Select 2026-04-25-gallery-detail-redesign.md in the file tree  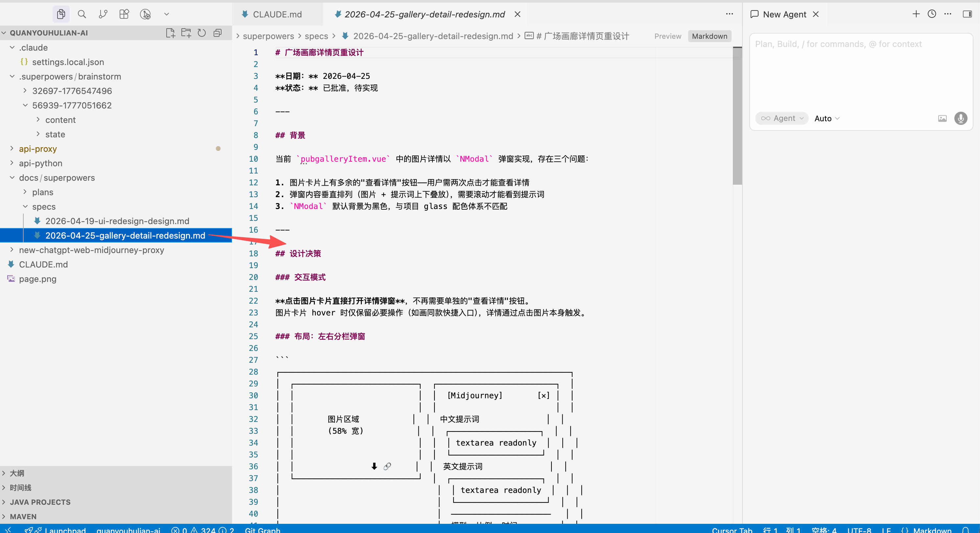coord(116,236)
